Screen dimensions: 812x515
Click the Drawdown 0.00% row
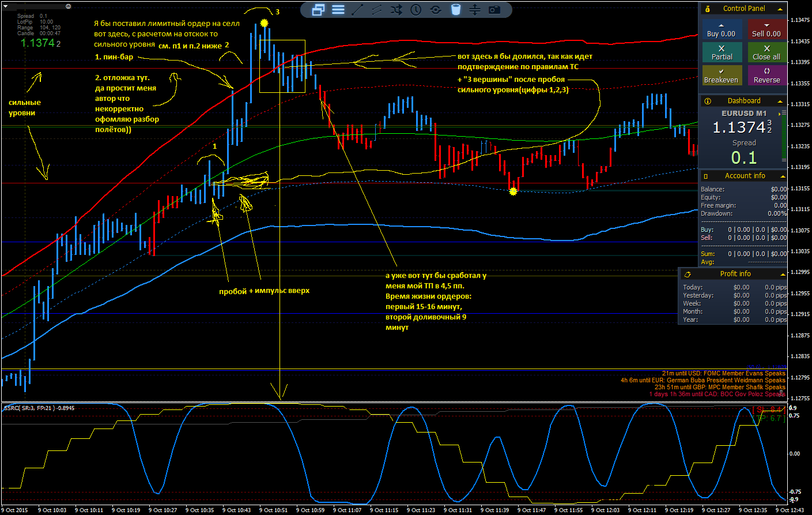[x=743, y=213]
